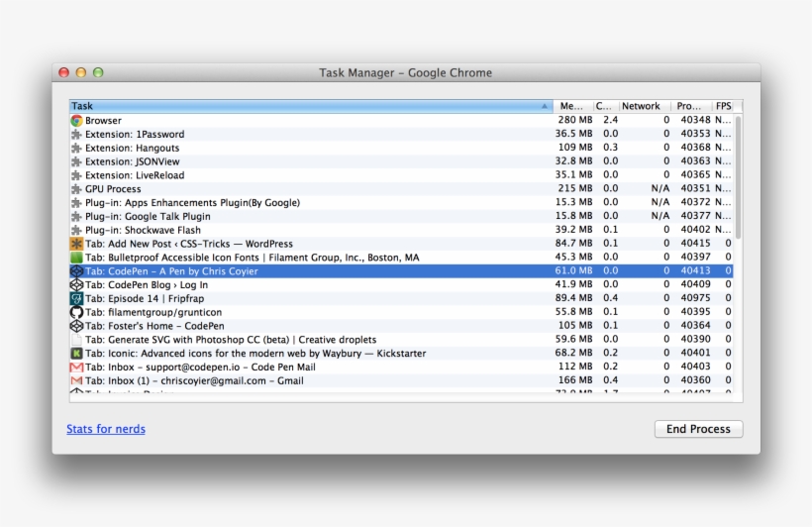Click process ID 40348
Viewport: 812px width, 527px height.
[695, 120]
